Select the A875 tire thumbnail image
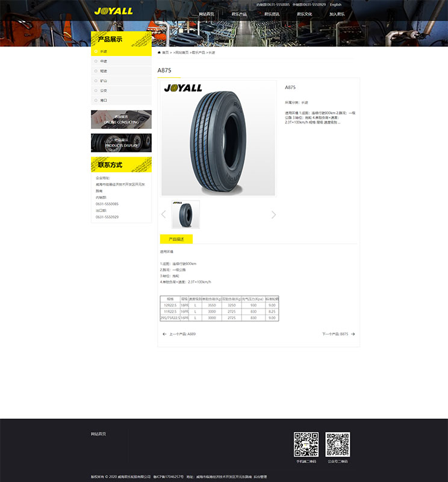This screenshot has width=448, height=482. [185, 214]
